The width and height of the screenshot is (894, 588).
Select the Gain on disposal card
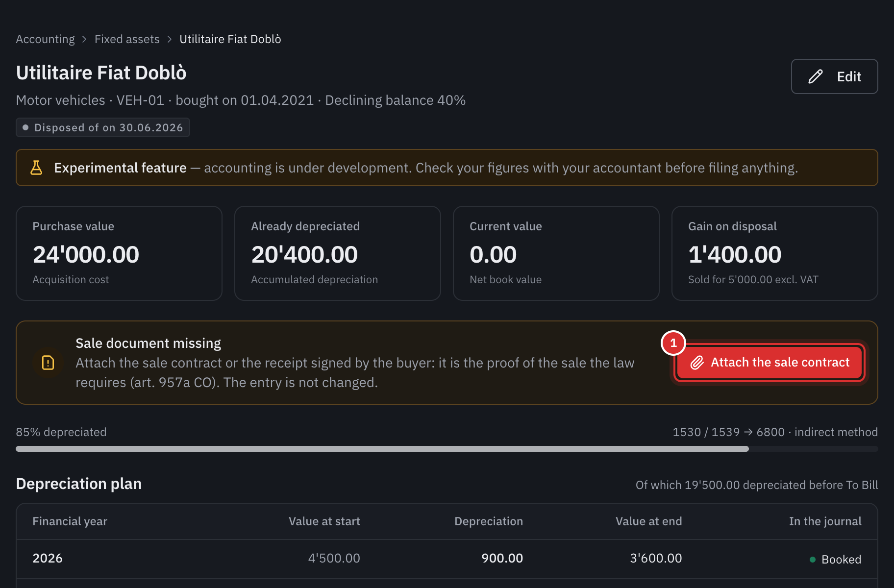coord(774,253)
